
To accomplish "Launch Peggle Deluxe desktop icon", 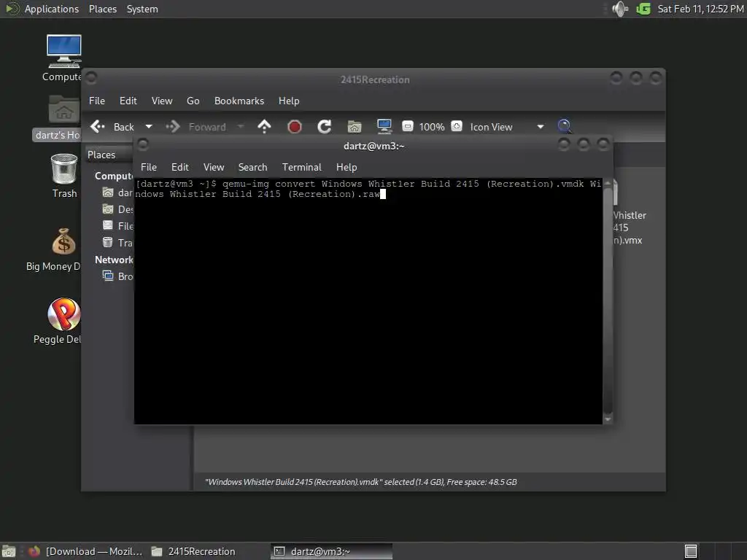I will (x=59, y=321).
